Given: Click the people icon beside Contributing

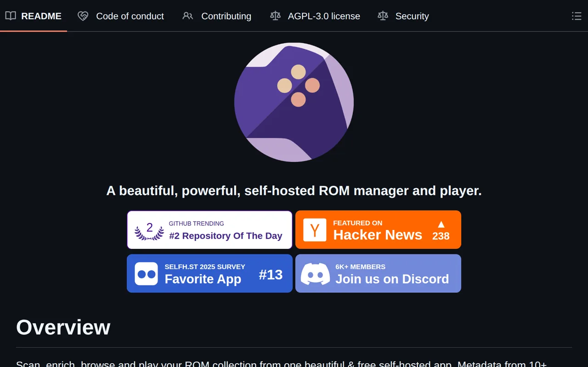Looking at the screenshot, I should (187, 16).
